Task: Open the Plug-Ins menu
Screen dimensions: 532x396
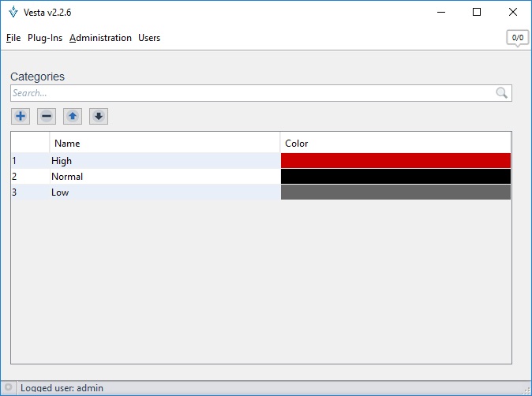Action: click(x=45, y=38)
